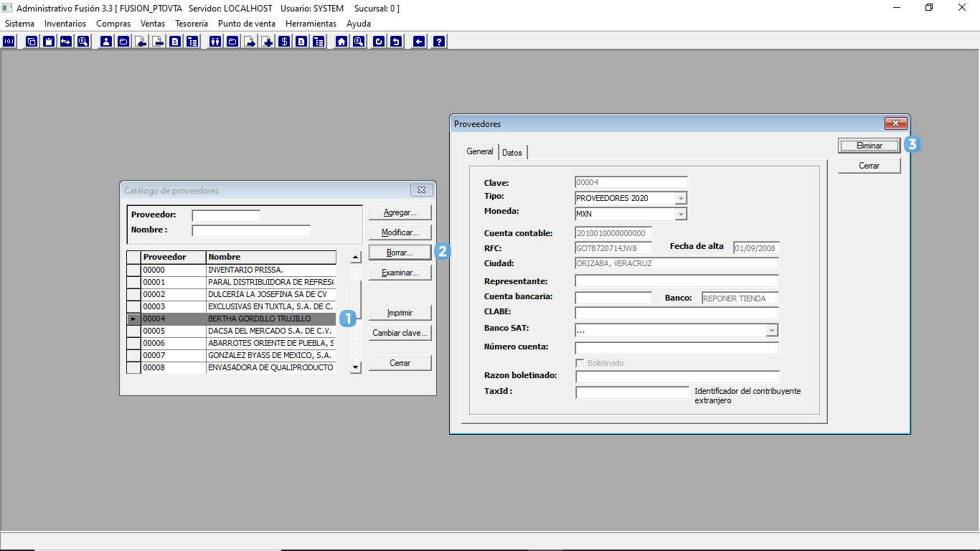
Task: Click the TaxId input field
Action: (632, 392)
